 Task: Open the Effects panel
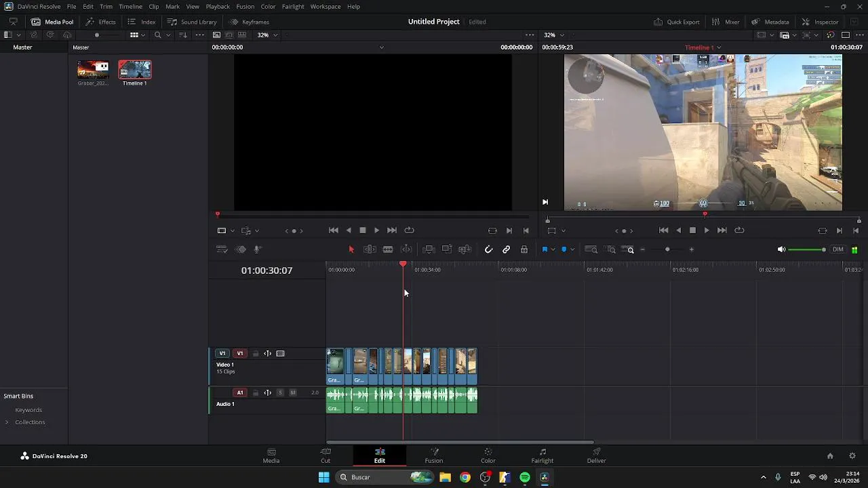tap(100, 22)
